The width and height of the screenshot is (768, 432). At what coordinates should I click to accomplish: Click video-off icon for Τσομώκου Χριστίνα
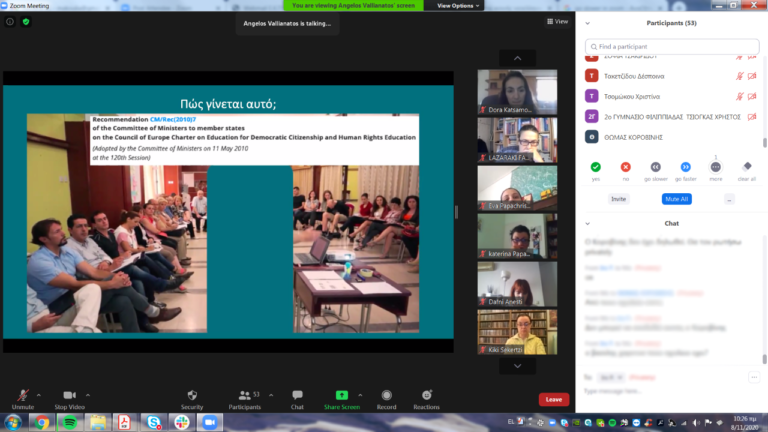coord(752,96)
